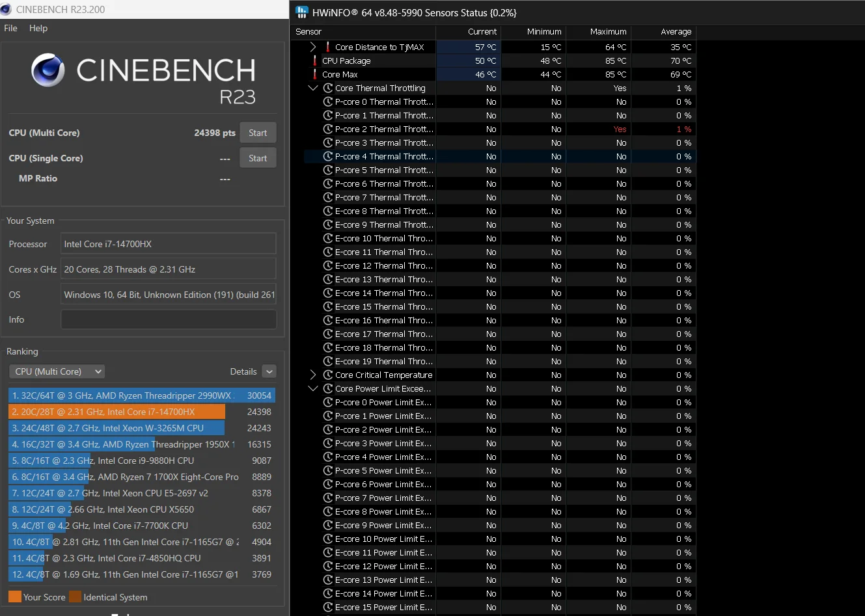Click the Cinebench title bar app icon
865x616 pixels.
click(7, 10)
